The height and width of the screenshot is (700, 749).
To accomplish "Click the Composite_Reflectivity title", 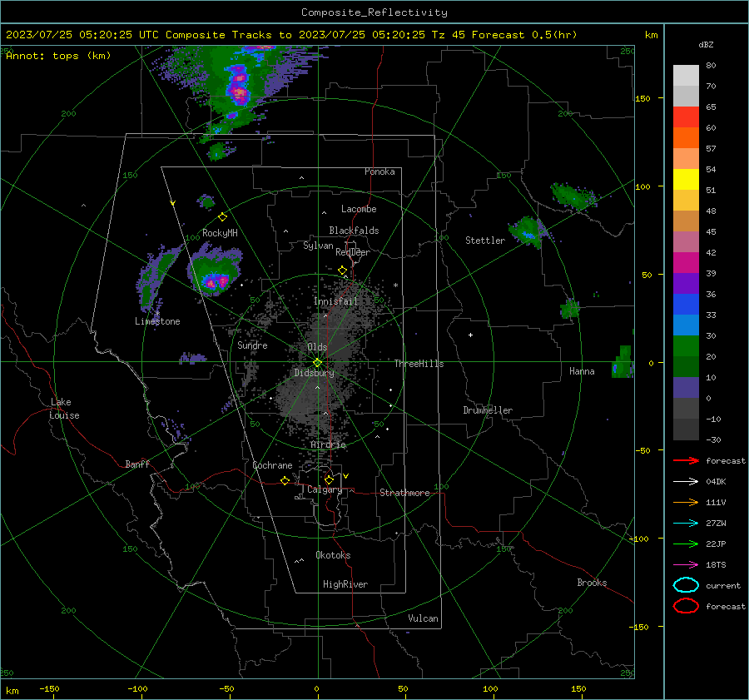I will [x=374, y=12].
